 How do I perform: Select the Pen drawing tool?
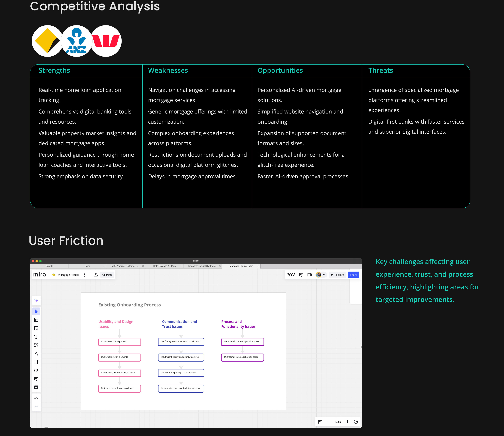36,354
